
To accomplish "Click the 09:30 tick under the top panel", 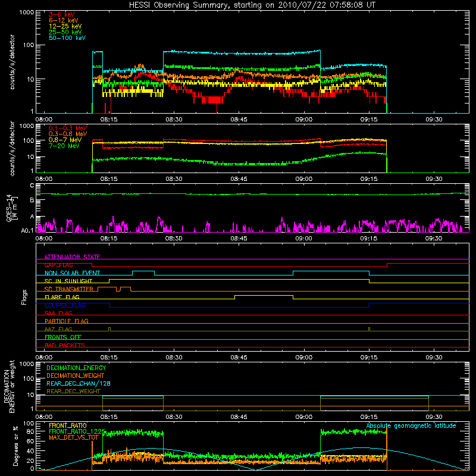I will 434,120.
